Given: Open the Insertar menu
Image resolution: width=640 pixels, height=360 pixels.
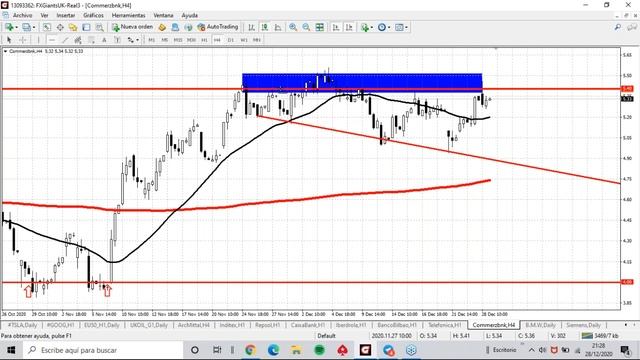Looking at the screenshot, I should click(66, 16).
